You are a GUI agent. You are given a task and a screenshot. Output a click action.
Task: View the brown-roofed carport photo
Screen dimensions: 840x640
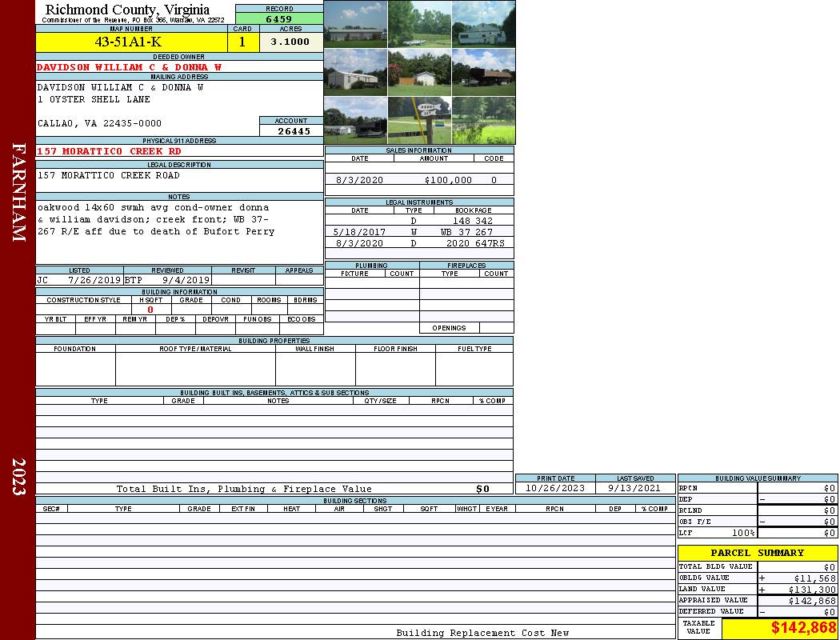tap(483, 72)
